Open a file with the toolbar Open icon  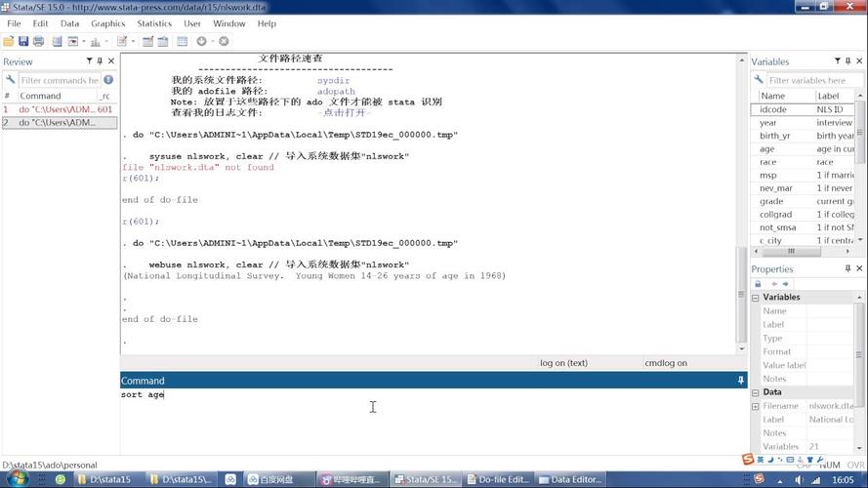click(9, 42)
